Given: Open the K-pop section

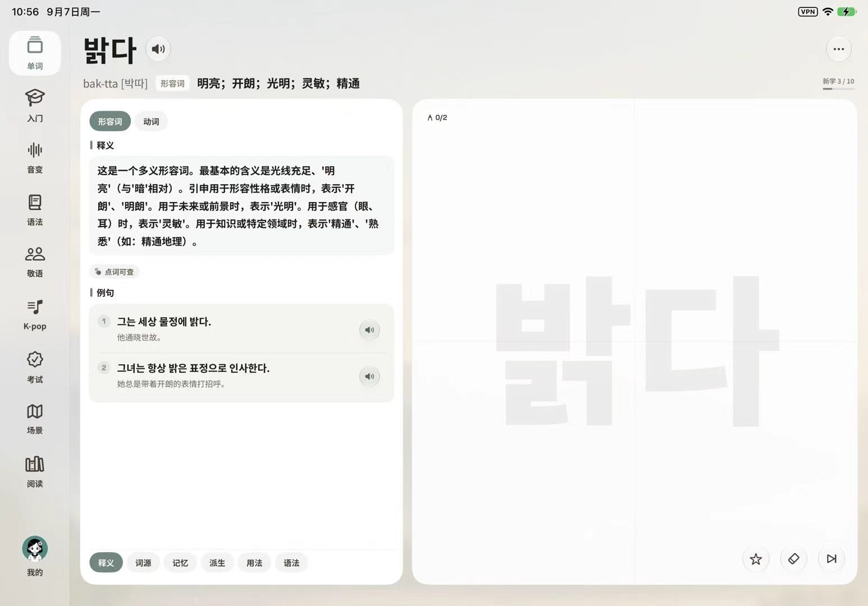Looking at the screenshot, I should [x=35, y=314].
